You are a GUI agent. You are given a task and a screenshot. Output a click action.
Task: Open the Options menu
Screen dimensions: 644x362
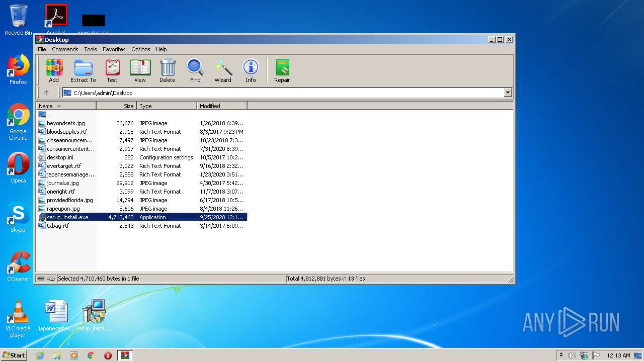click(x=141, y=49)
